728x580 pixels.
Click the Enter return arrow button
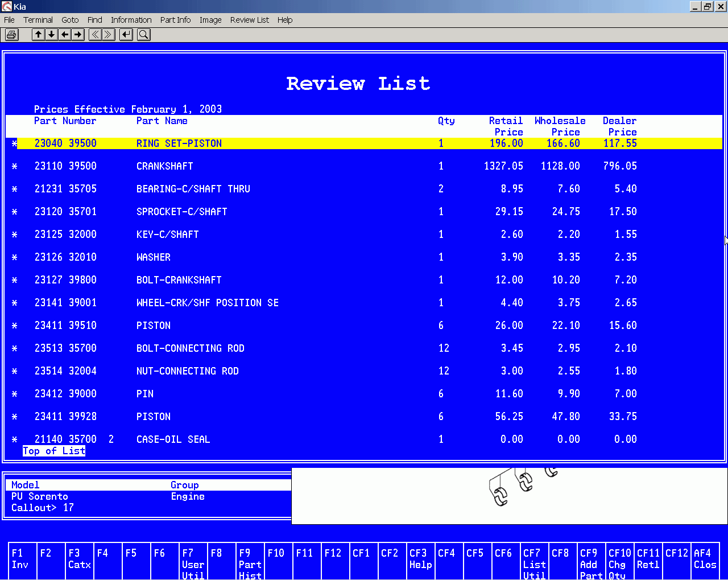(x=126, y=35)
